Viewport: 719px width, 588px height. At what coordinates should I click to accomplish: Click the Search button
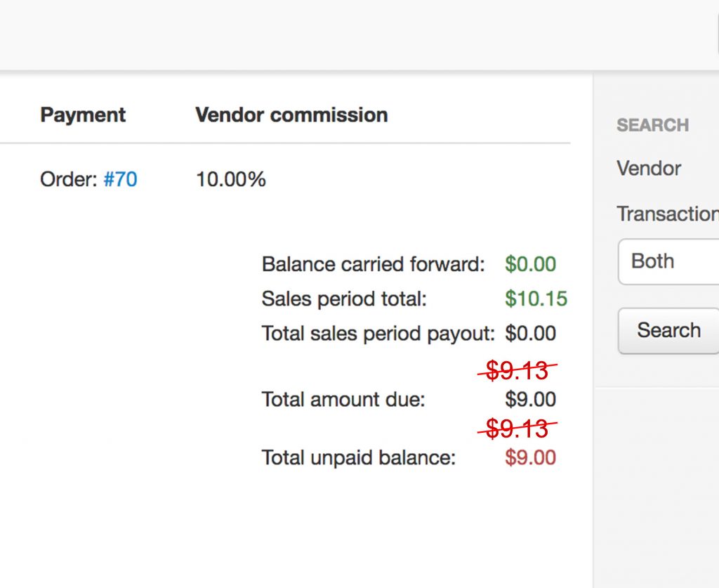coord(668,330)
